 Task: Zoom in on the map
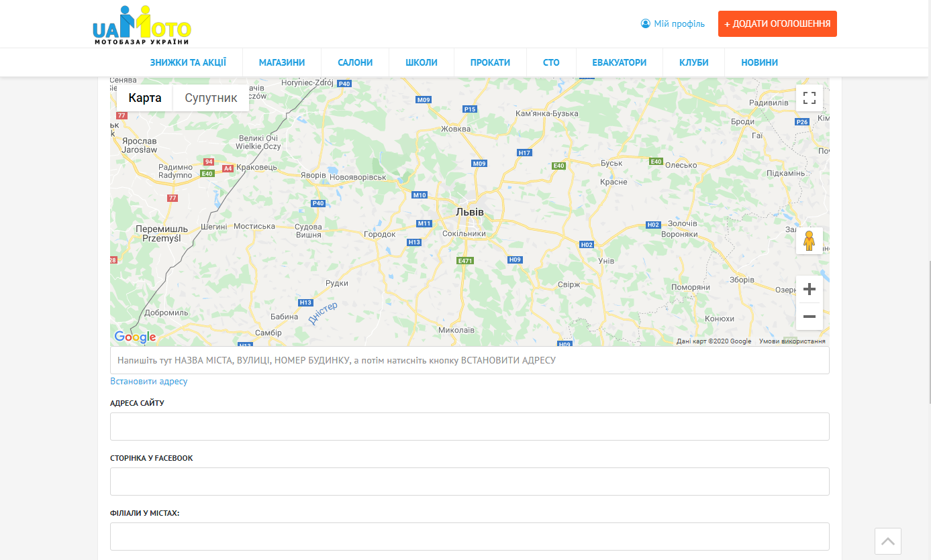[x=810, y=289]
